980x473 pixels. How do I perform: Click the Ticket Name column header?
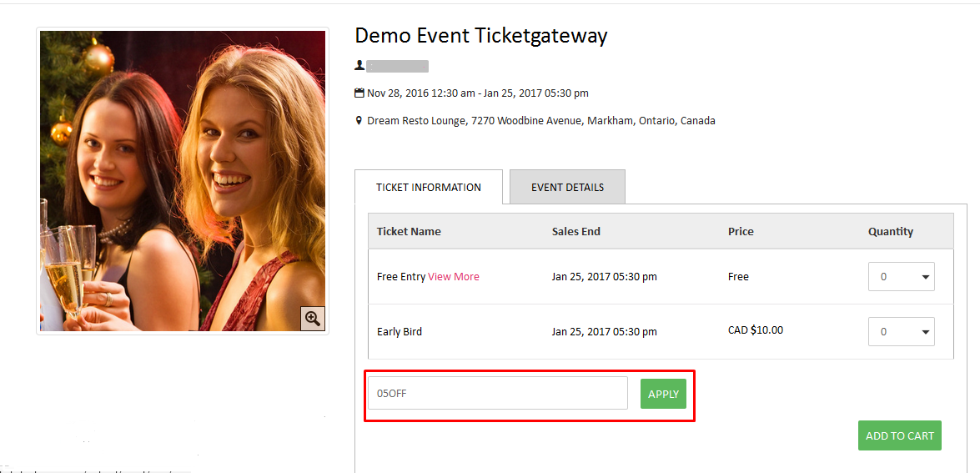(409, 232)
